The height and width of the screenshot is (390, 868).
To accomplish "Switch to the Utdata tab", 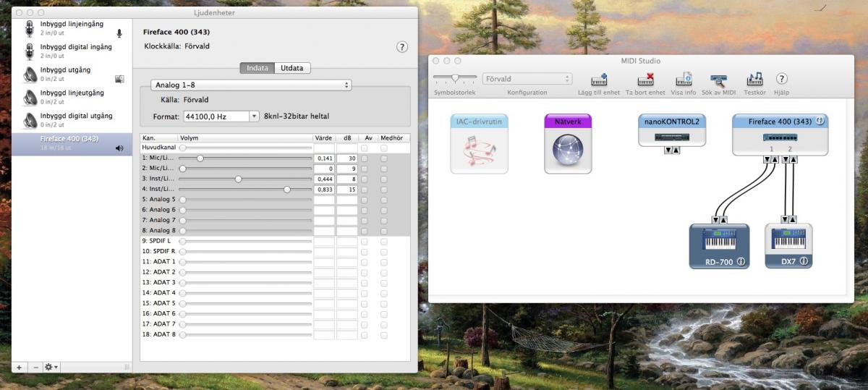I will tap(292, 68).
